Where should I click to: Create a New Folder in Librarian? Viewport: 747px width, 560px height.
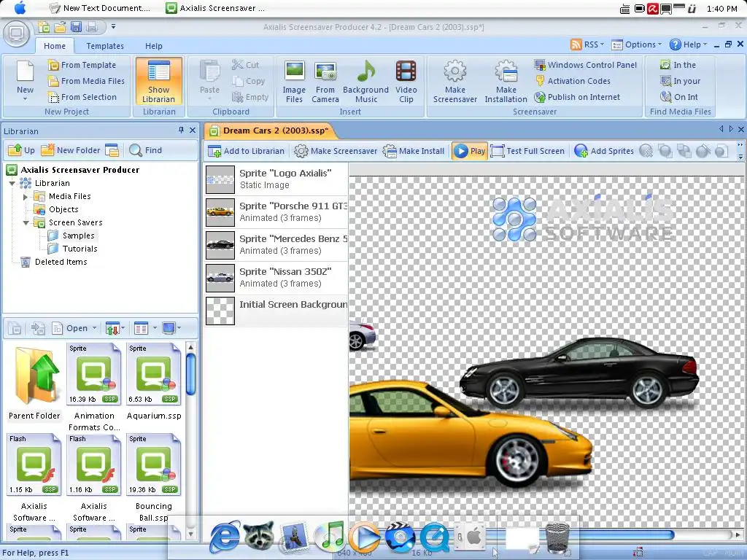point(71,150)
